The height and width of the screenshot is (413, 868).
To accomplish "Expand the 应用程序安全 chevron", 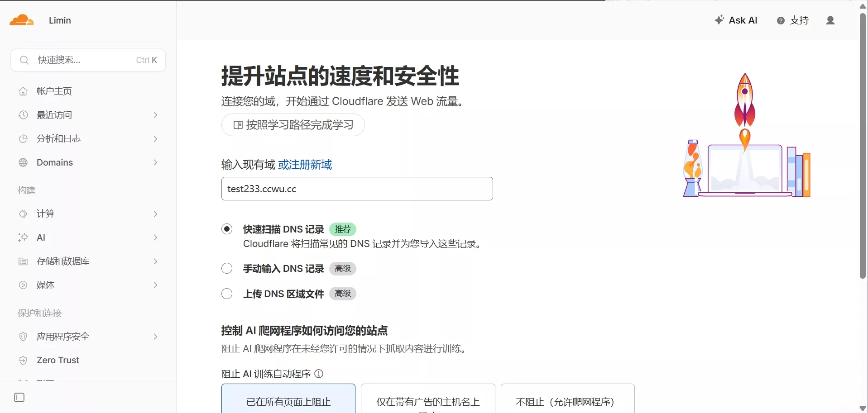I will click(155, 337).
